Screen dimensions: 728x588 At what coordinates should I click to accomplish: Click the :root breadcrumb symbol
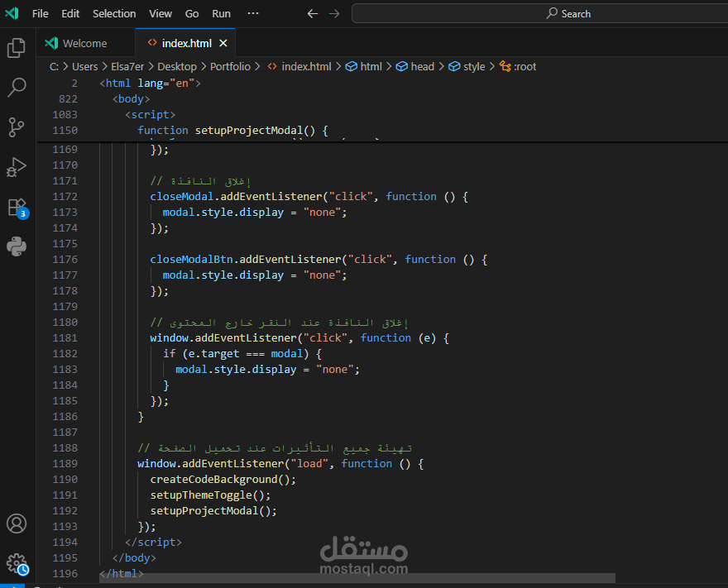(524, 66)
